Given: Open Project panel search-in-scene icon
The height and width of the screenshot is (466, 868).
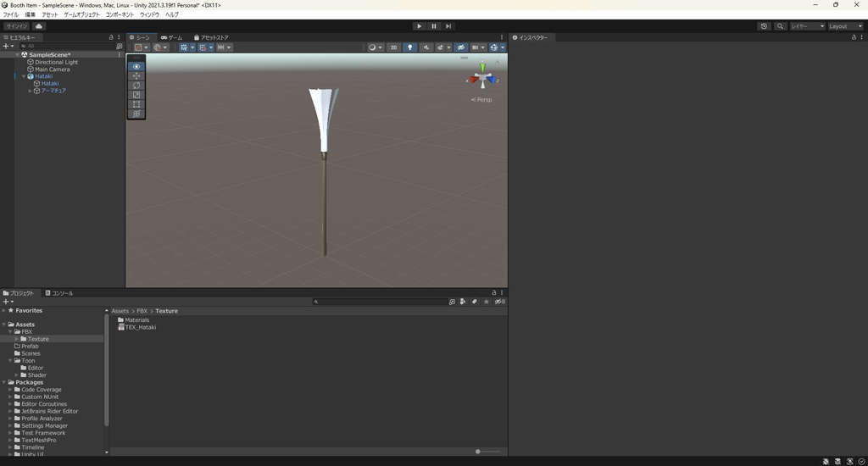Looking at the screenshot, I should [x=453, y=302].
